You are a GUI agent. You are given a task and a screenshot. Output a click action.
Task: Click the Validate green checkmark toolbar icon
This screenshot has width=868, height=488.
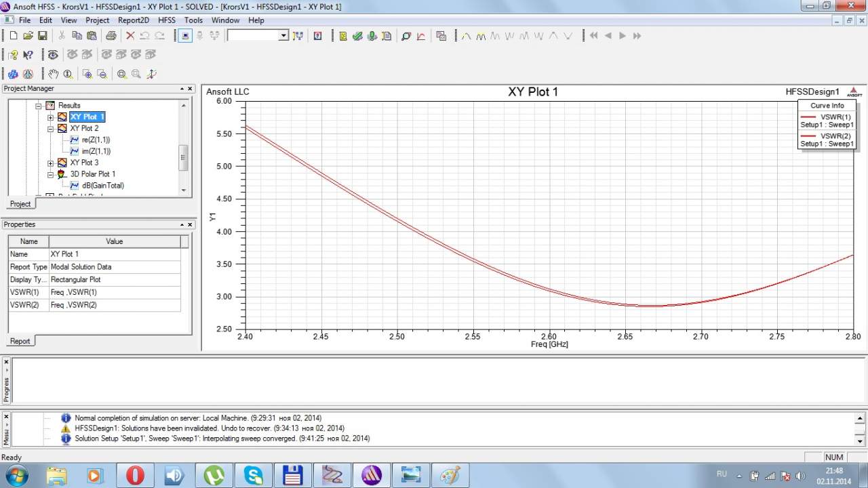[x=357, y=36]
